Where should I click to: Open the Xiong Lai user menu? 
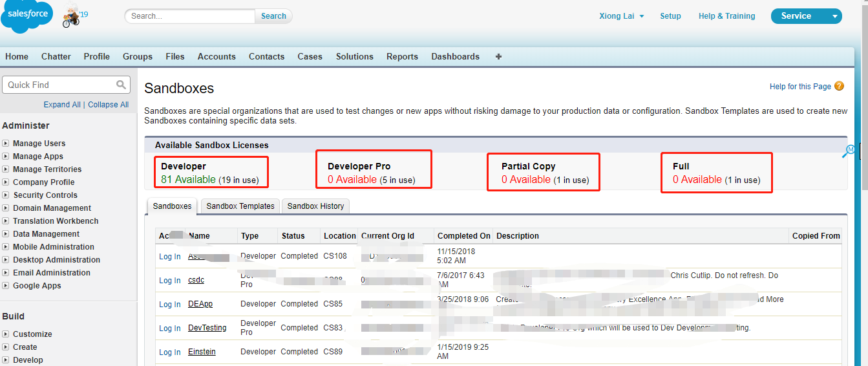[x=621, y=16]
